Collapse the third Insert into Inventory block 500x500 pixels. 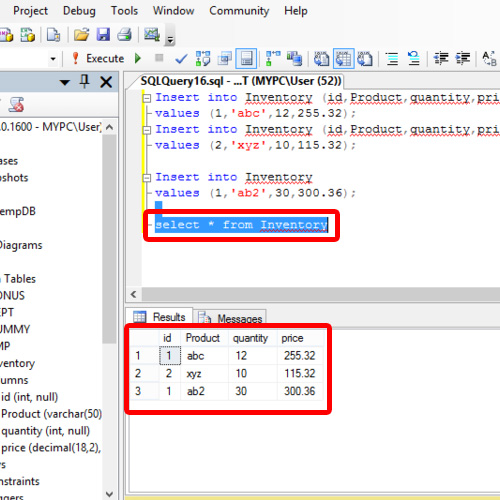(x=147, y=178)
